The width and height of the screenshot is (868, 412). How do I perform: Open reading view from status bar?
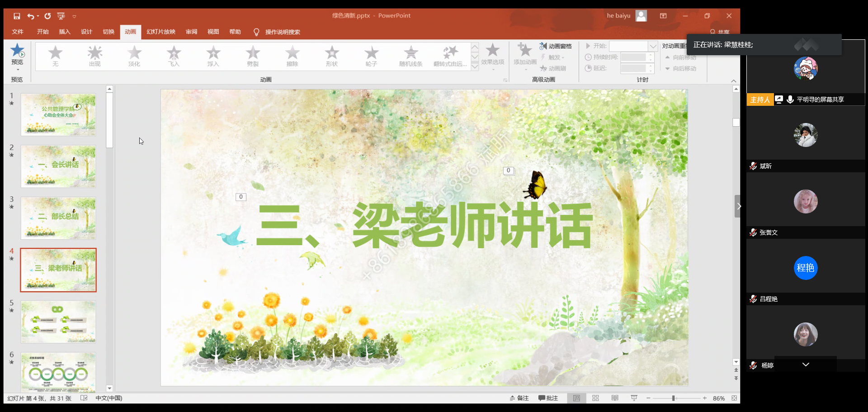click(x=615, y=398)
